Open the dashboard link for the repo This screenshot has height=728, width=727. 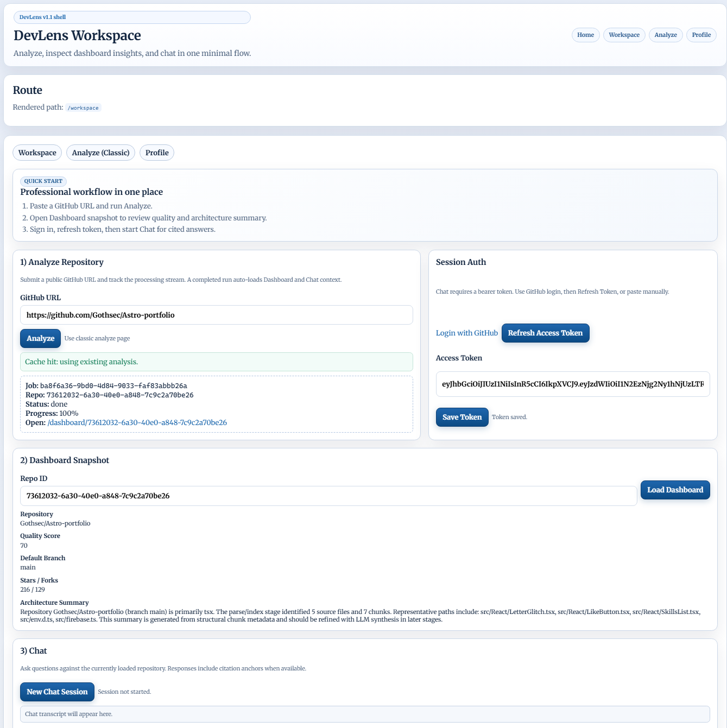coord(137,422)
